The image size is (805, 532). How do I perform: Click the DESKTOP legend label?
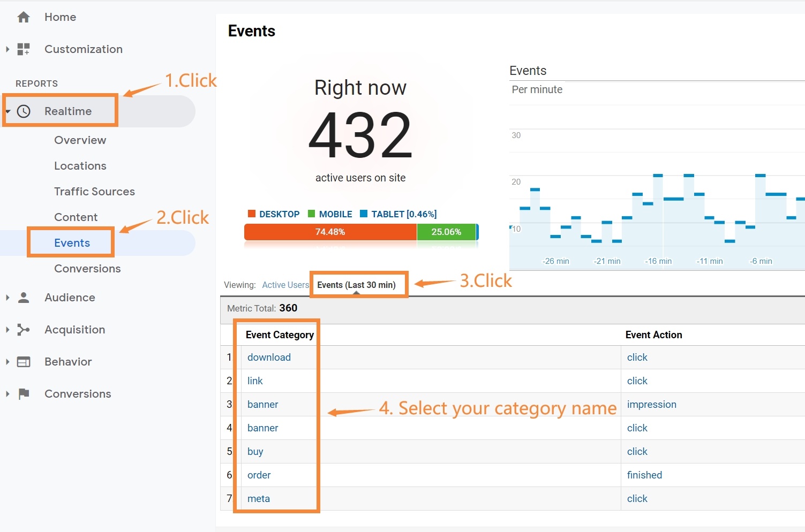pos(279,214)
